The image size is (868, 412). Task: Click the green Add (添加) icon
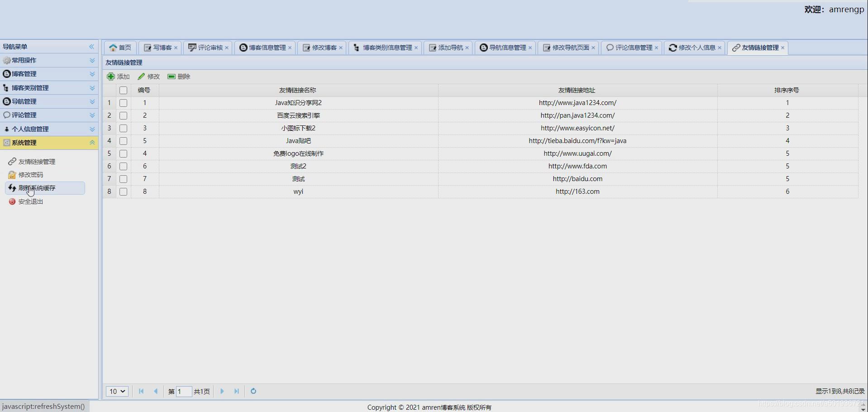(x=111, y=77)
